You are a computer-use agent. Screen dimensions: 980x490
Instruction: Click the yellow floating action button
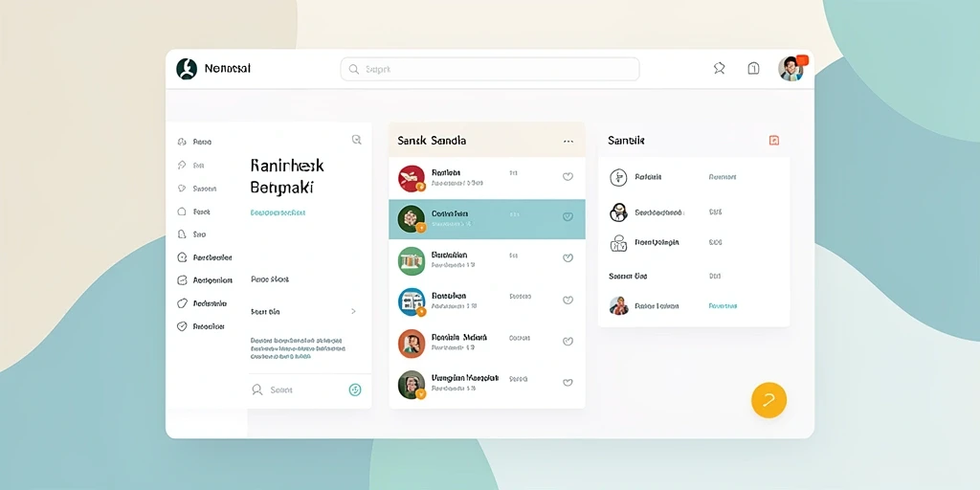pos(768,400)
